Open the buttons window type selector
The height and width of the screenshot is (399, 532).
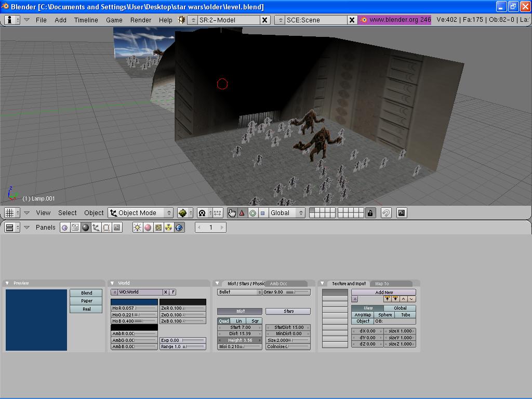12,228
